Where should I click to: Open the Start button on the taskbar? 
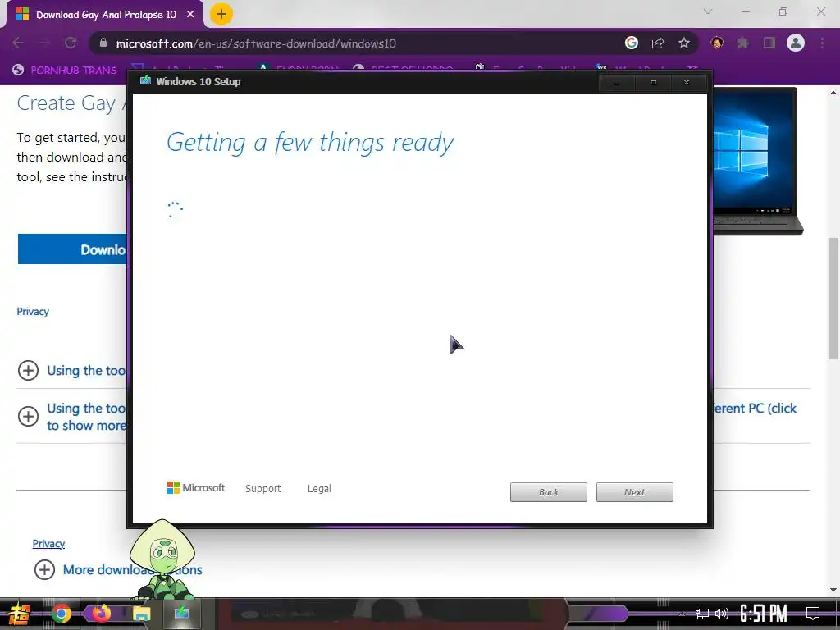(20, 614)
